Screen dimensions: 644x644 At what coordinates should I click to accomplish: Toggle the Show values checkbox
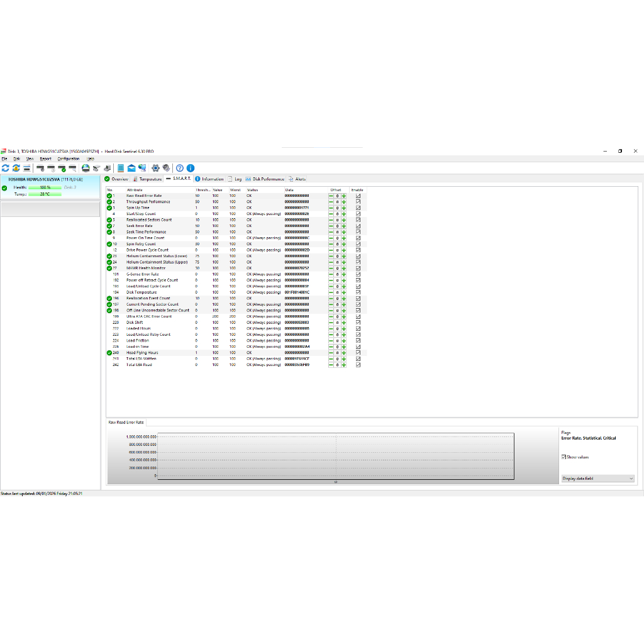pyautogui.click(x=564, y=457)
